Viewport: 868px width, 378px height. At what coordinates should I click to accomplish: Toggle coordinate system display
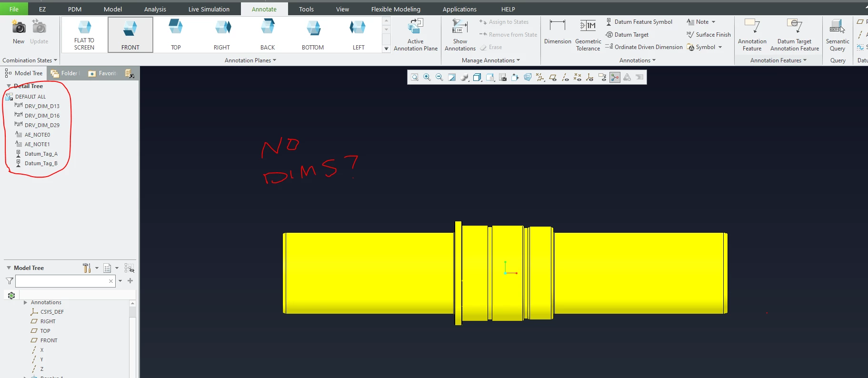589,77
